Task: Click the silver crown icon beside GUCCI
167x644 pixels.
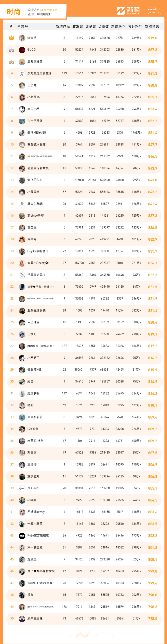Action: pyautogui.click(x=11, y=50)
